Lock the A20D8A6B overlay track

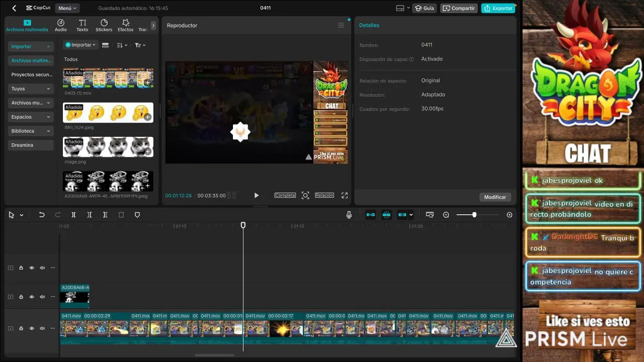click(x=21, y=297)
